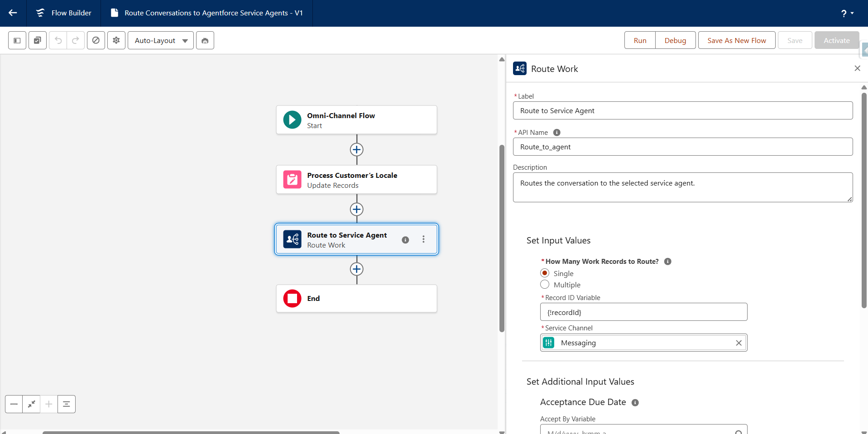Click the Route Work panel header icon
Screen dimensions: 868x434
tap(520, 68)
